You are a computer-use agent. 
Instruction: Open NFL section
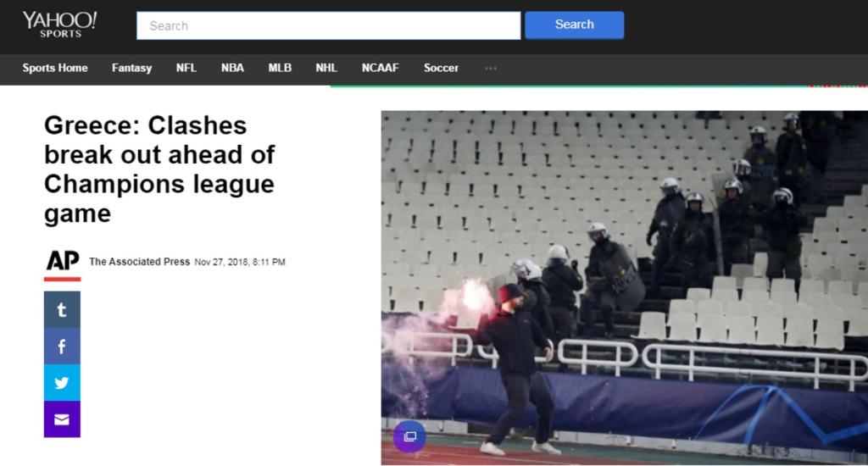point(186,68)
